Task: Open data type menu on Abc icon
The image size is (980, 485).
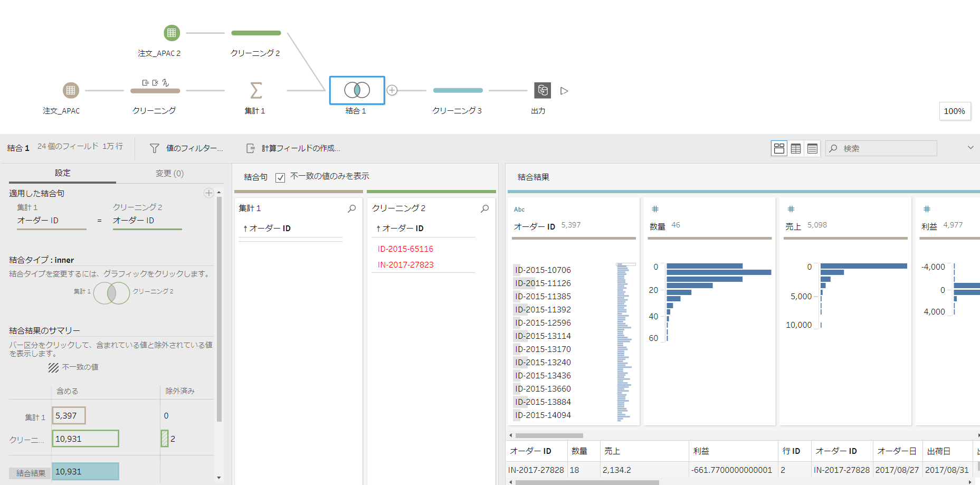Action: point(519,209)
